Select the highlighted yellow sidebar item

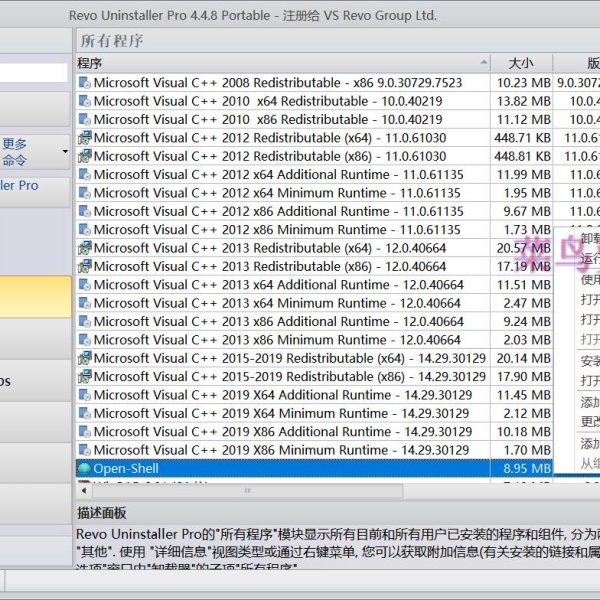pos(36,297)
